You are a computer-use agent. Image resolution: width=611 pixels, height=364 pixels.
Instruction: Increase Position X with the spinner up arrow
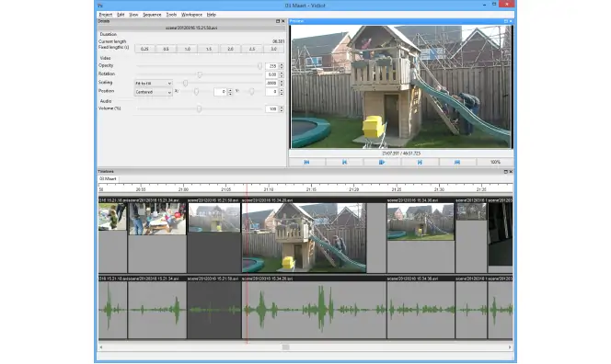click(x=230, y=90)
